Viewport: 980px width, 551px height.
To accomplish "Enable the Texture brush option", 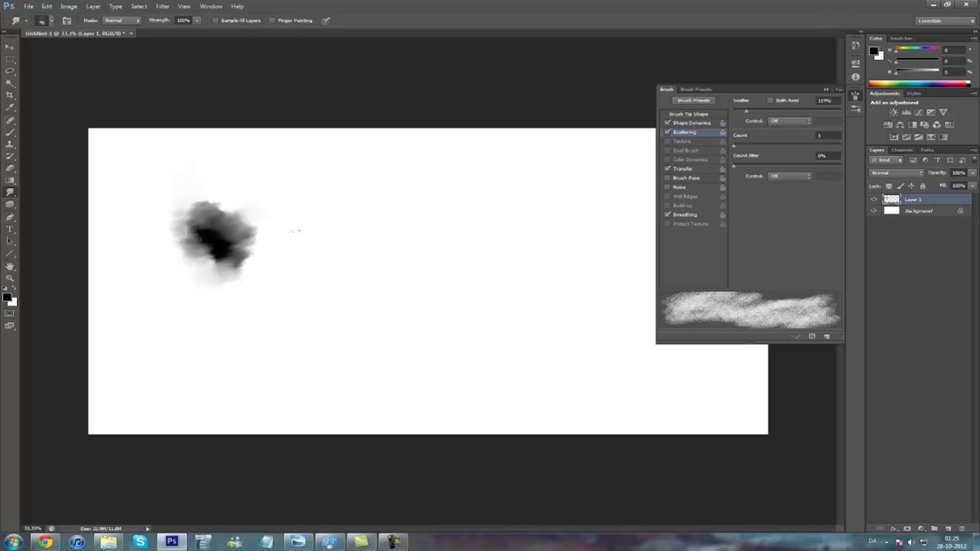I will pos(667,141).
